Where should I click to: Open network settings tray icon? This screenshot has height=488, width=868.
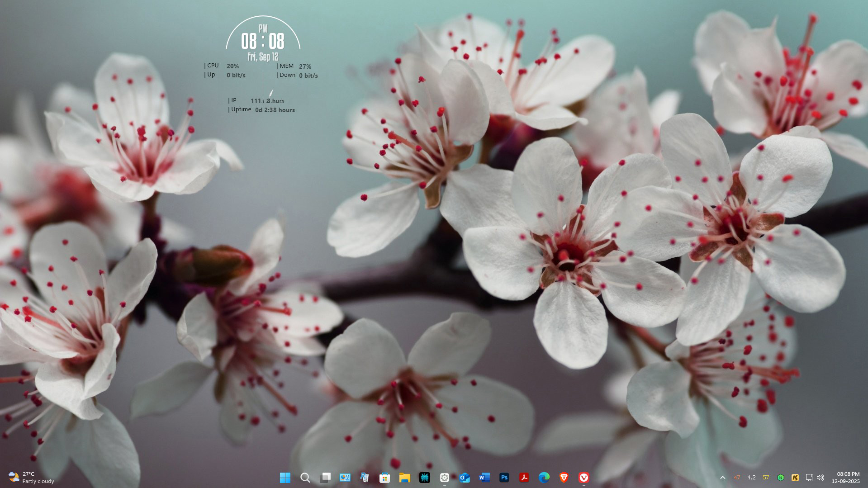pyautogui.click(x=809, y=478)
